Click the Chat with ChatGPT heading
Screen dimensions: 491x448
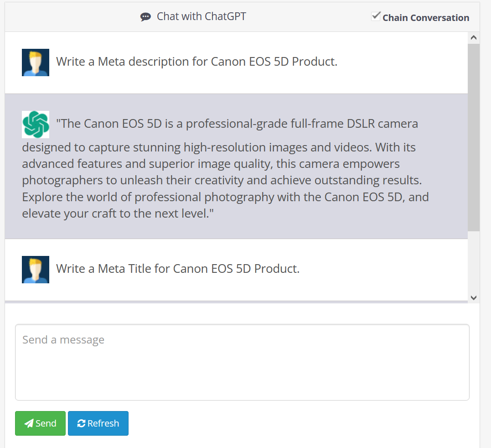(202, 16)
